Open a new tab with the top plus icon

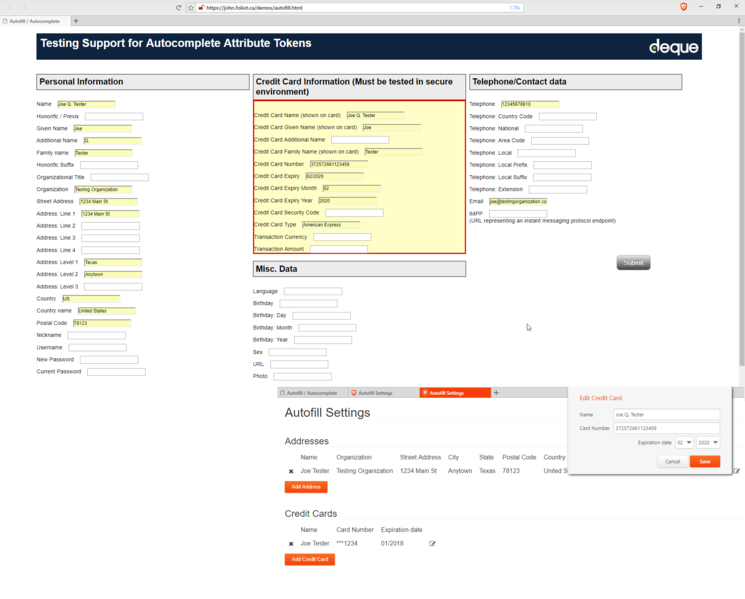click(76, 20)
